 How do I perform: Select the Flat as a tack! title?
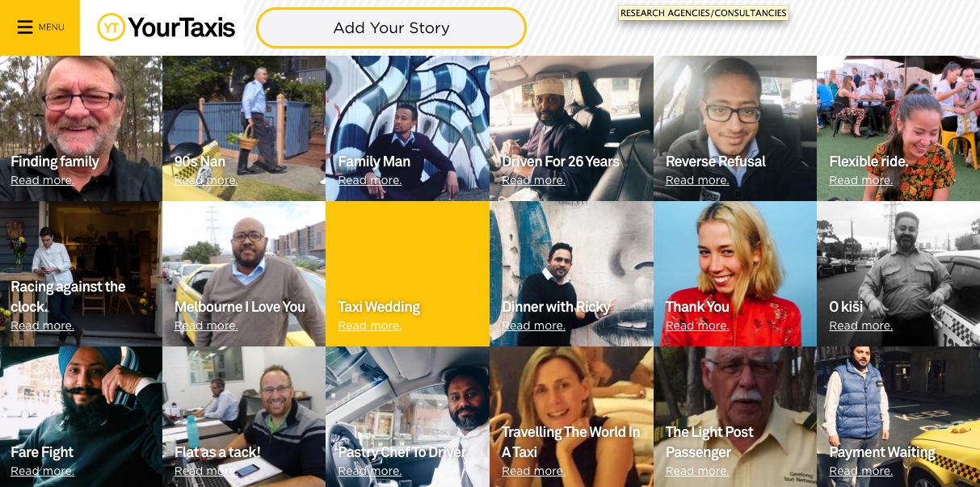point(217,452)
